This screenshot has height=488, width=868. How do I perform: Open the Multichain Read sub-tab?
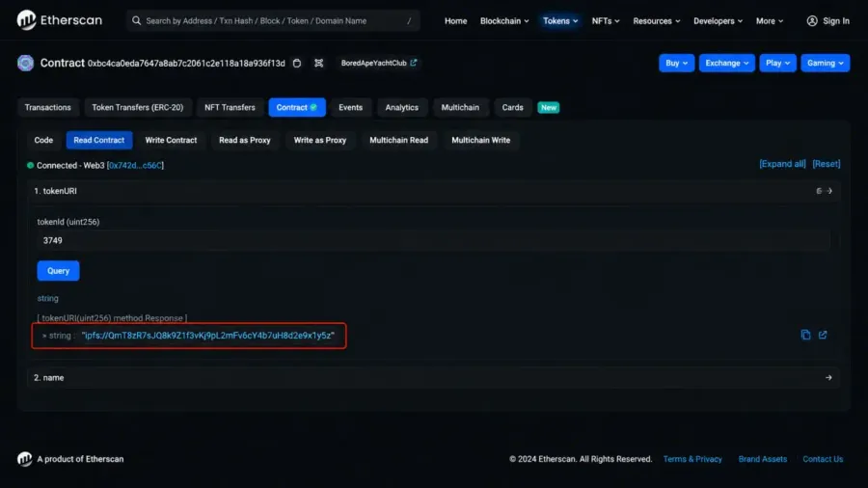pyautogui.click(x=398, y=140)
